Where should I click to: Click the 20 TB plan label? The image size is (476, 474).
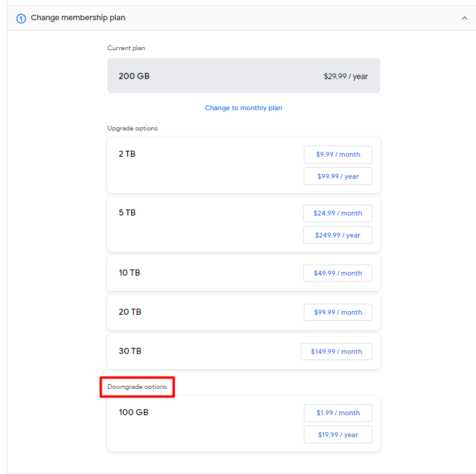pyautogui.click(x=130, y=312)
